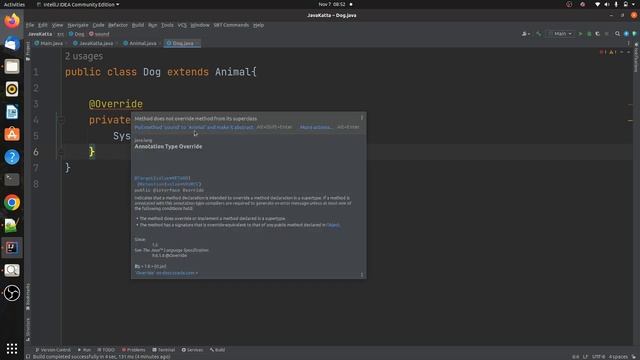The height and width of the screenshot is (360, 640).
Task: Switch to the JavaKatta.java editor tab
Action: (x=93, y=43)
